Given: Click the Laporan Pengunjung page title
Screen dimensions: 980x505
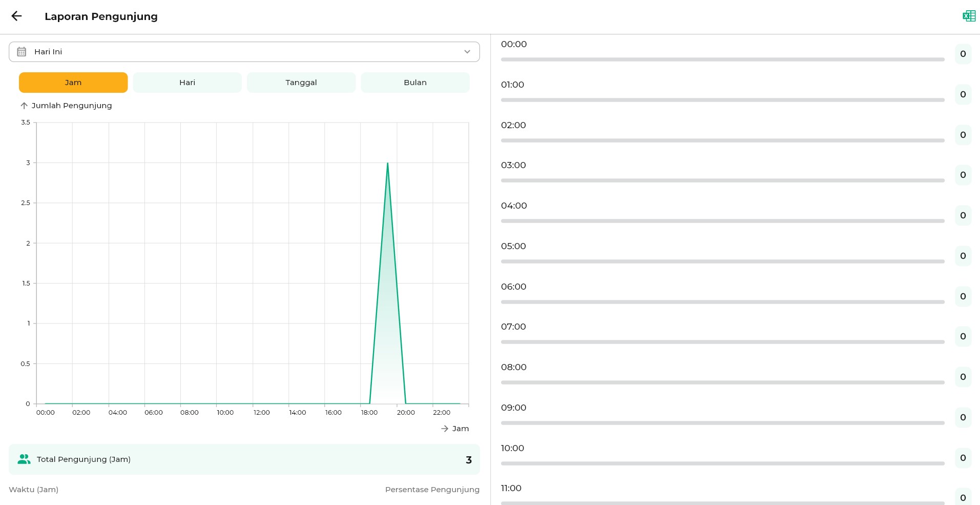Looking at the screenshot, I should [x=101, y=16].
